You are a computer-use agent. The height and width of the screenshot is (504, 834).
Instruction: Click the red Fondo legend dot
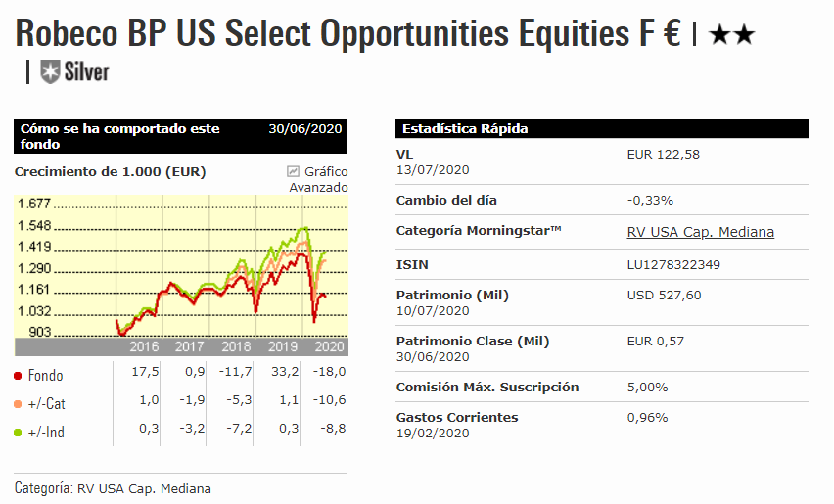pos(19,376)
